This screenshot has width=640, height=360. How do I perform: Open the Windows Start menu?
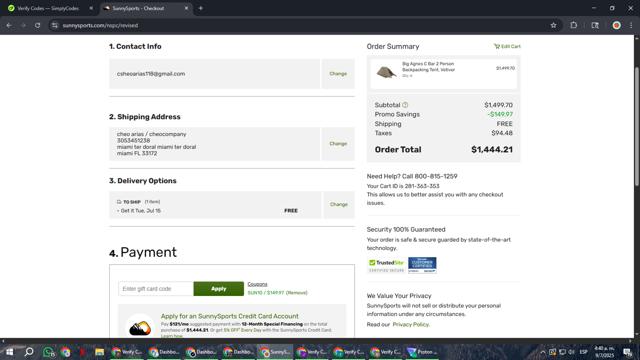click(x=9, y=352)
